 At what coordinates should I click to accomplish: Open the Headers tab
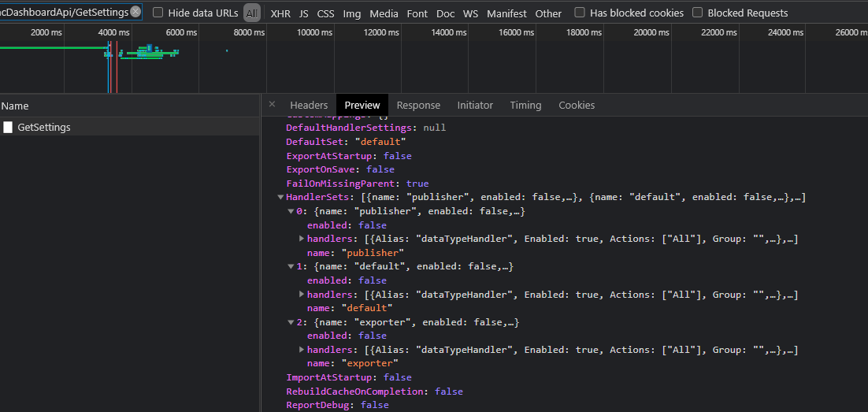point(309,106)
